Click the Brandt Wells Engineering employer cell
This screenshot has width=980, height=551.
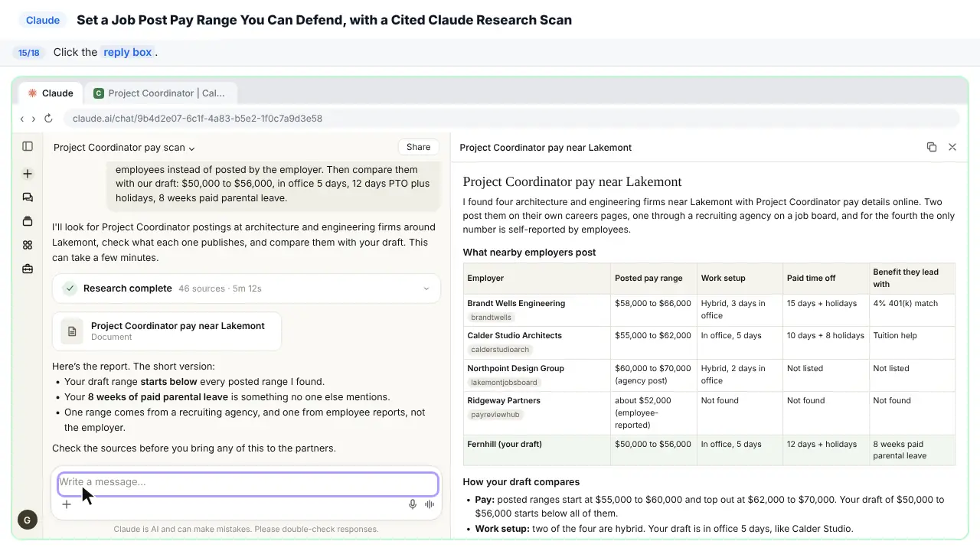pos(537,310)
